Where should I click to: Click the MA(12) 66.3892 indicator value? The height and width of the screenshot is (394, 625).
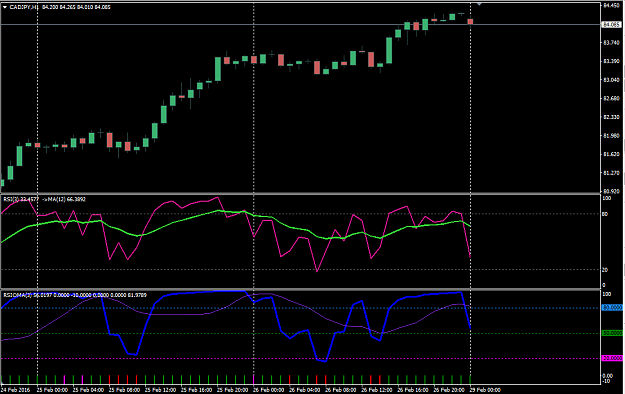67,199
